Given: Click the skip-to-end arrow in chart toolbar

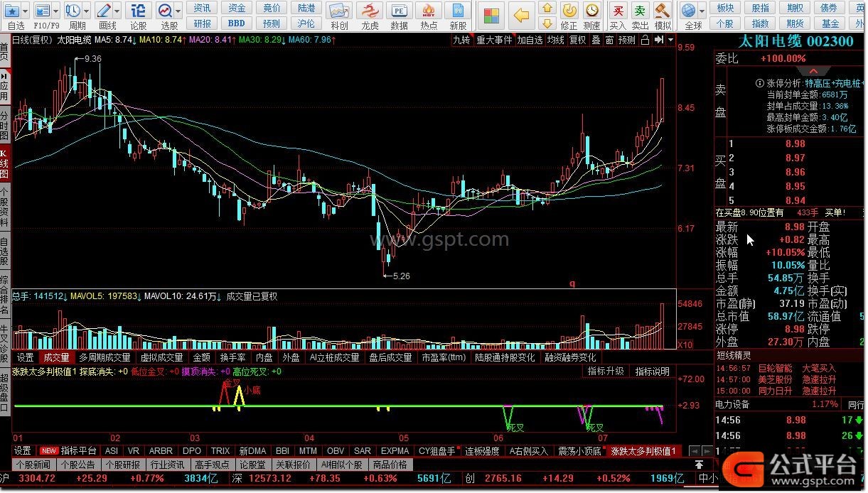Looking at the screenshot, I should tap(658, 40).
